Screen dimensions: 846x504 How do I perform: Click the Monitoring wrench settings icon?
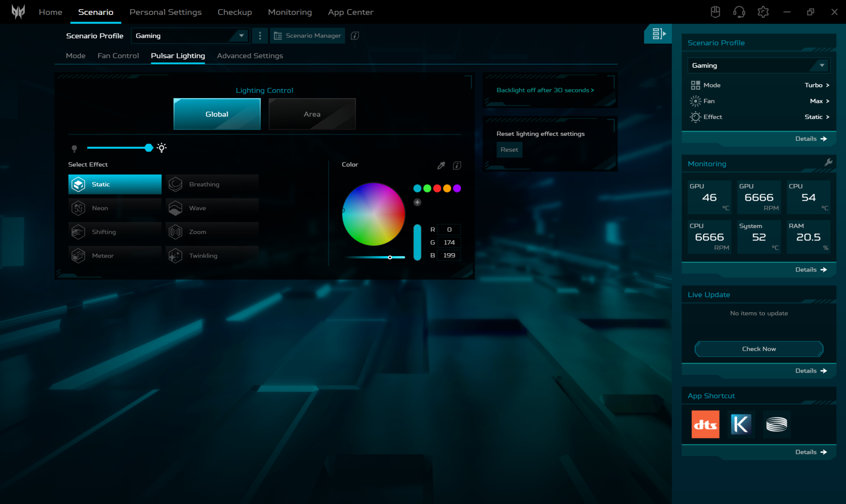[x=828, y=162]
